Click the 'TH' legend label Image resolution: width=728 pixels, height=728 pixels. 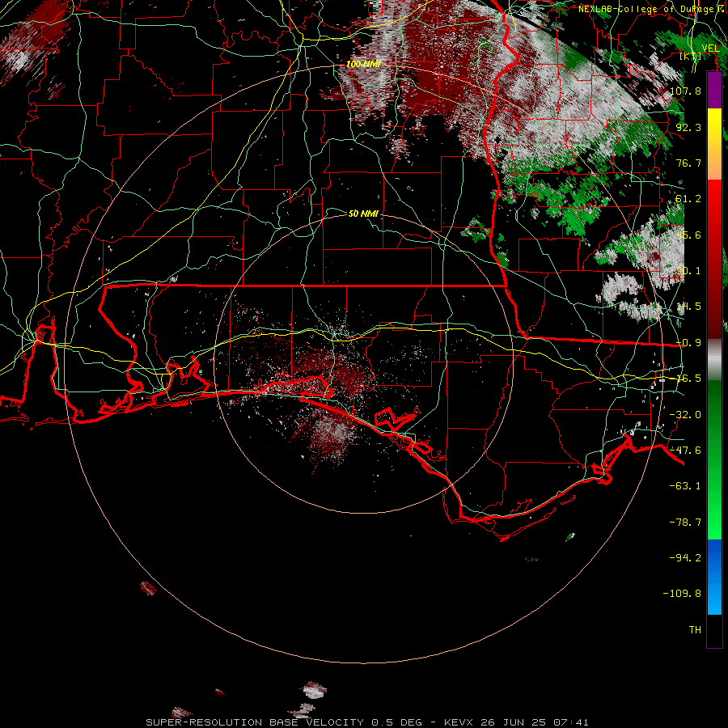point(695,630)
